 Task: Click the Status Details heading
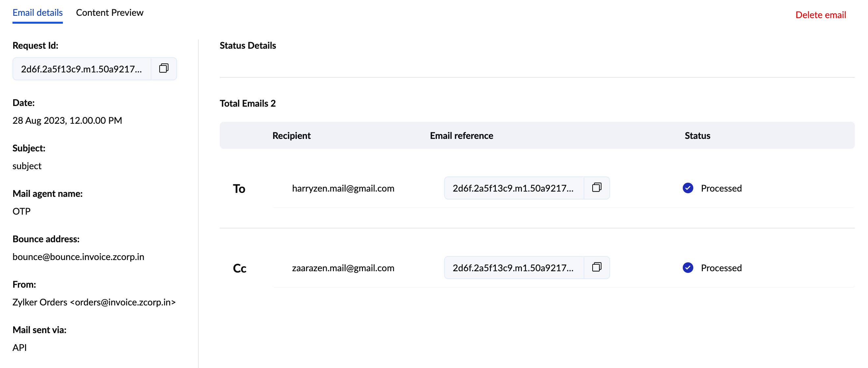coord(248,45)
